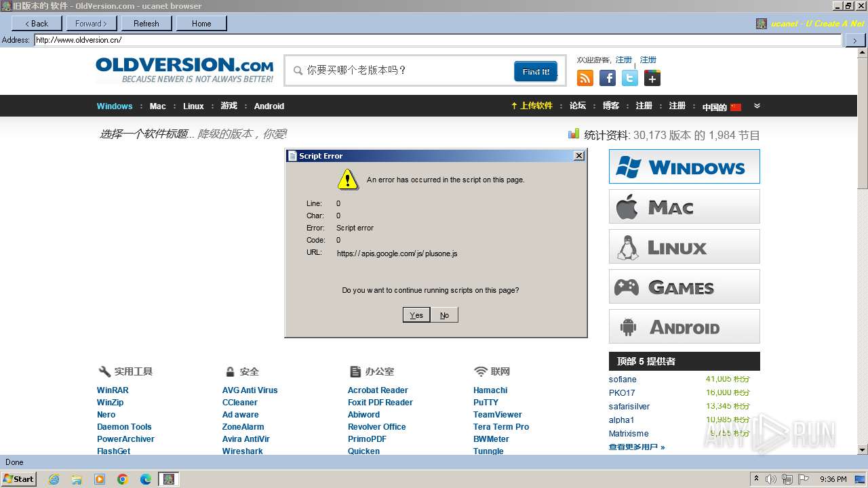Open the AVG Anti Virus link
Screen dimensions: 868x488
pyautogui.click(x=250, y=390)
